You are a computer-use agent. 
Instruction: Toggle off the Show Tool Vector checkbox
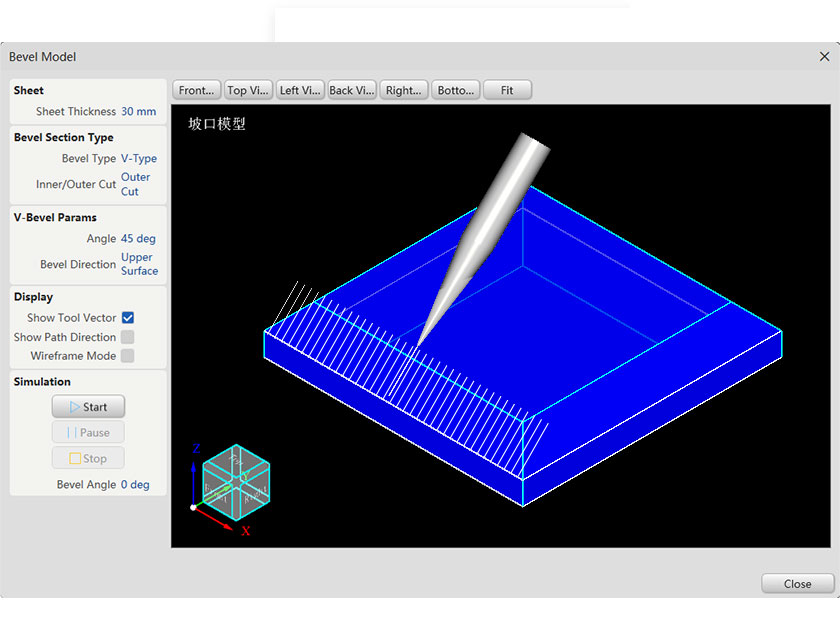[127, 317]
